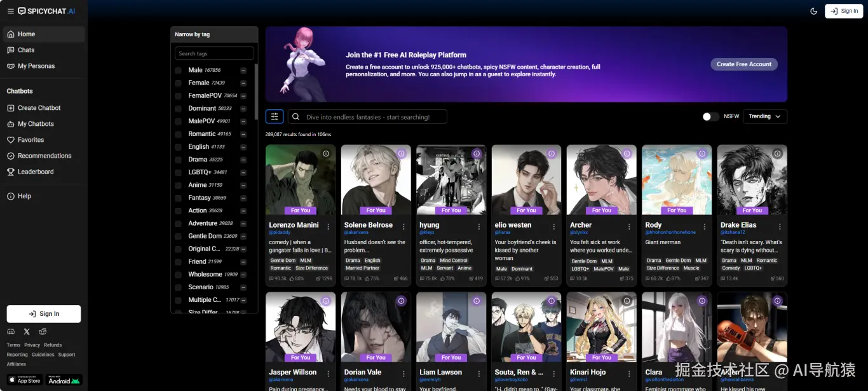
Task: Open My Chatbots in sidebar
Action: point(44,124)
